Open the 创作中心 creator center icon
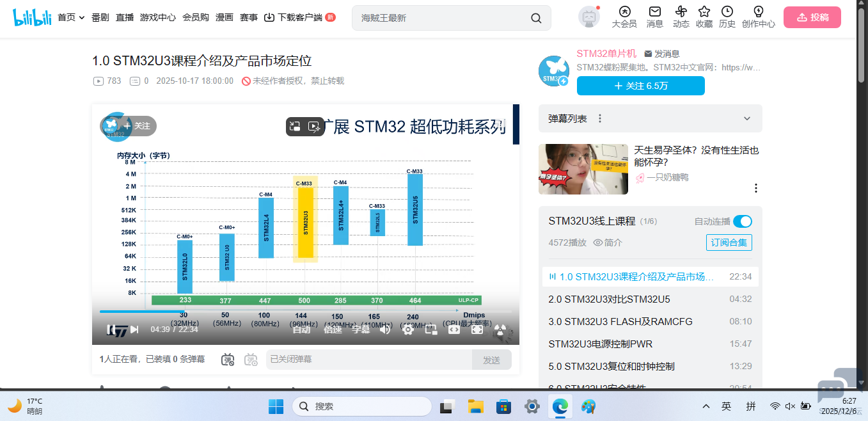The image size is (868, 421). (759, 17)
